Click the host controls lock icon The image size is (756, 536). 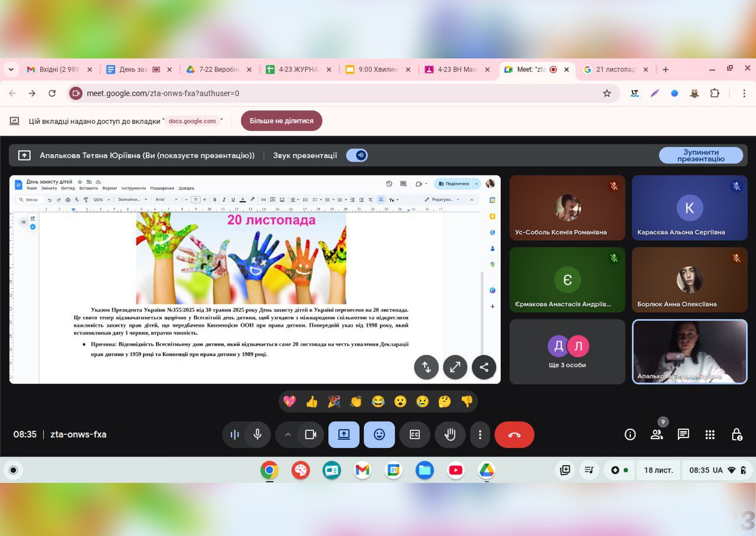tap(737, 435)
